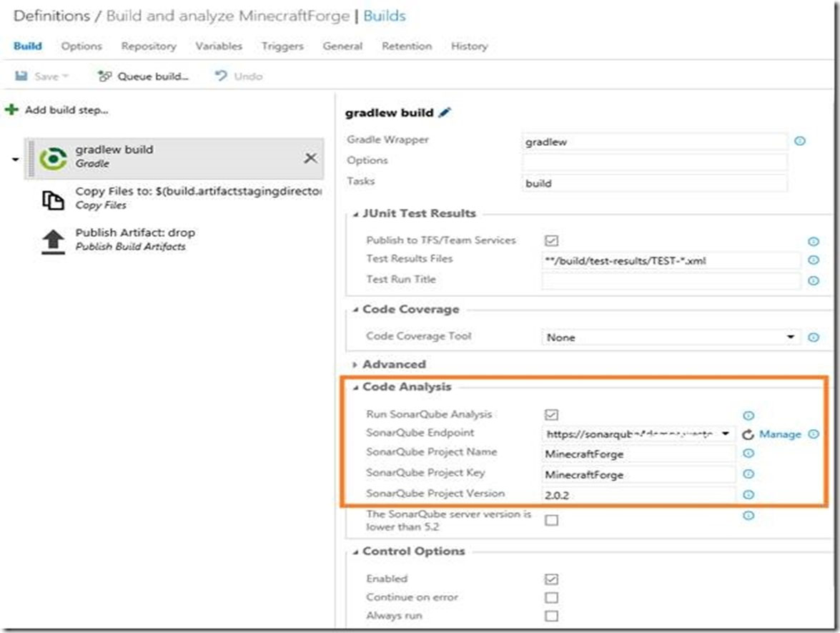Click the refresh icon beside SonarQube Endpoint
Image resolution: width=840 pixels, height=633 pixels.
point(748,434)
